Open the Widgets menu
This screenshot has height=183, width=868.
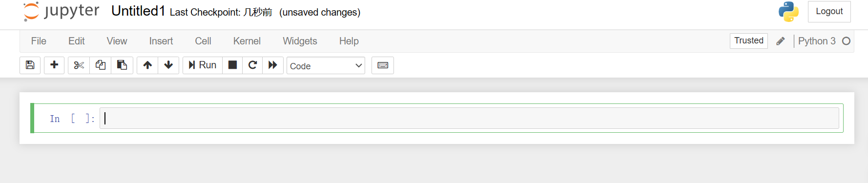coord(300,41)
